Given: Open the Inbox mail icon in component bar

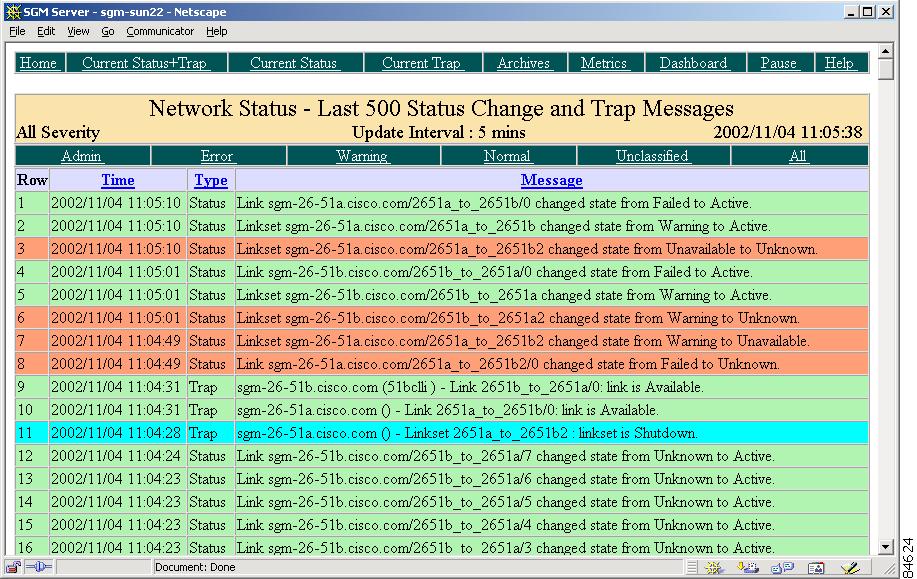Looking at the screenshot, I should click(x=747, y=567).
